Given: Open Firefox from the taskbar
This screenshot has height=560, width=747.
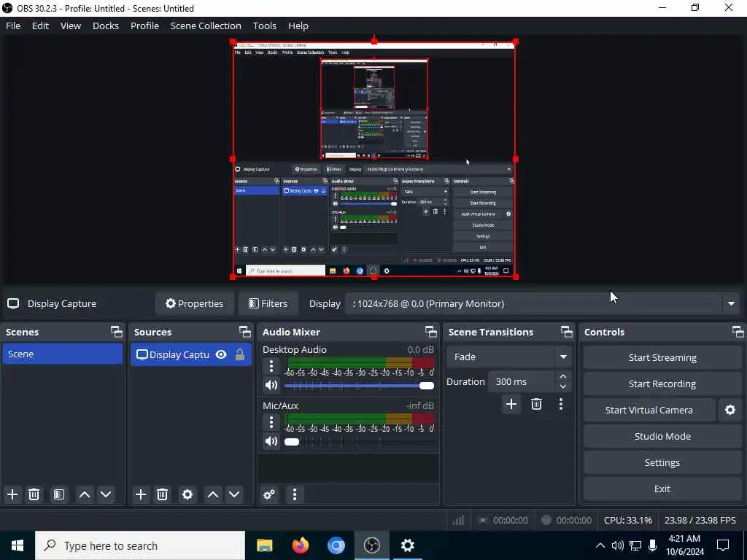Looking at the screenshot, I should click(x=300, y=545).
